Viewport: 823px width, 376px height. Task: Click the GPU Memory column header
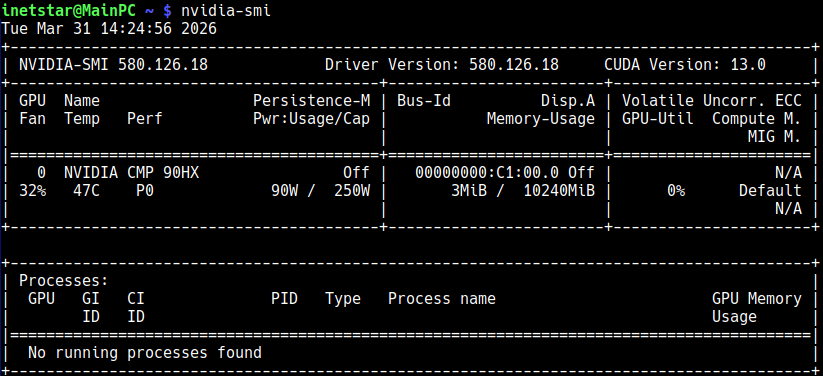pos(757,299)
